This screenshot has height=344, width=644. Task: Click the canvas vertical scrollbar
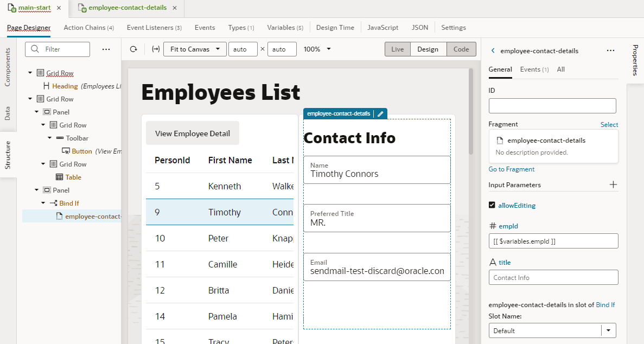[x=471, y=112]
